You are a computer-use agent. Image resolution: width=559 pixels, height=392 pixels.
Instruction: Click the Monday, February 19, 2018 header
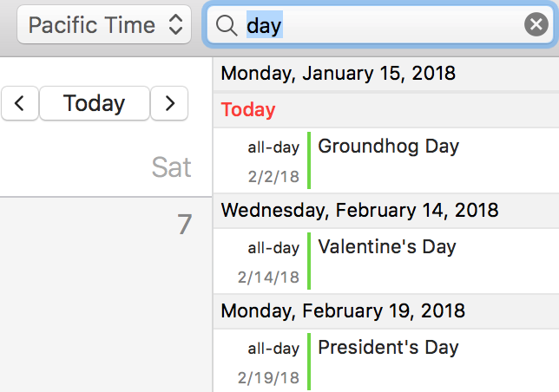pyautogui.click(x=344, y=310)
